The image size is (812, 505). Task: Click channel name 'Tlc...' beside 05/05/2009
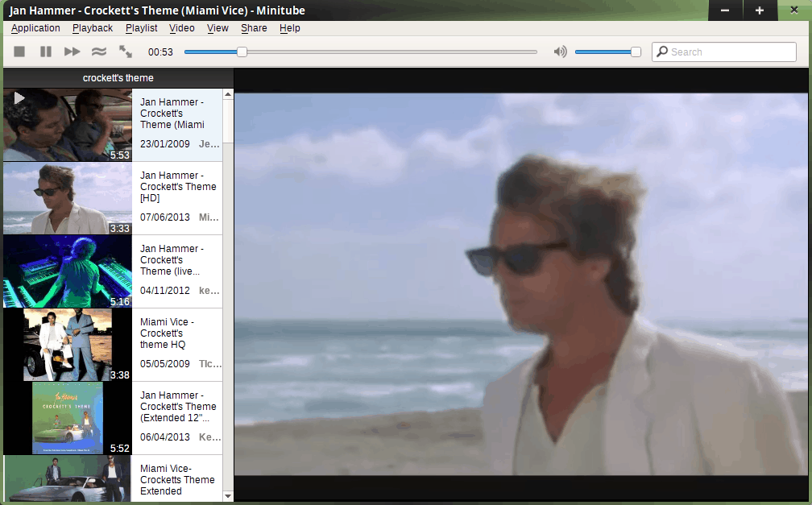coord(210,363)
